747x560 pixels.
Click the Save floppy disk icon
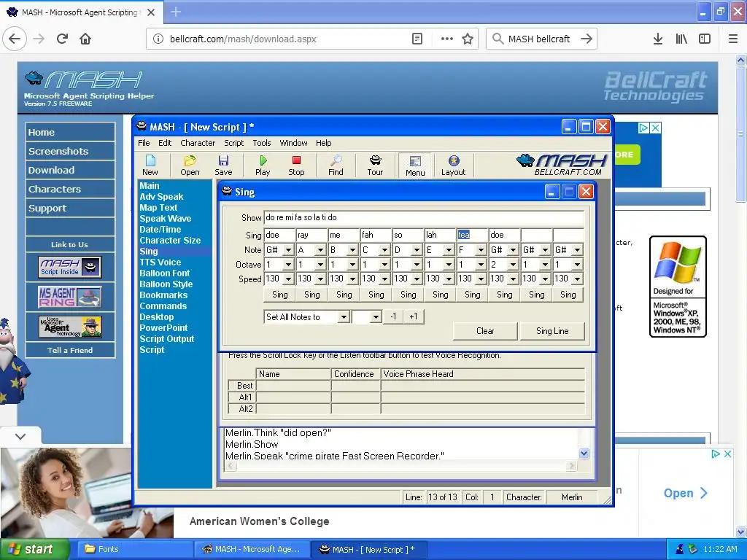(x=223, y=165)
